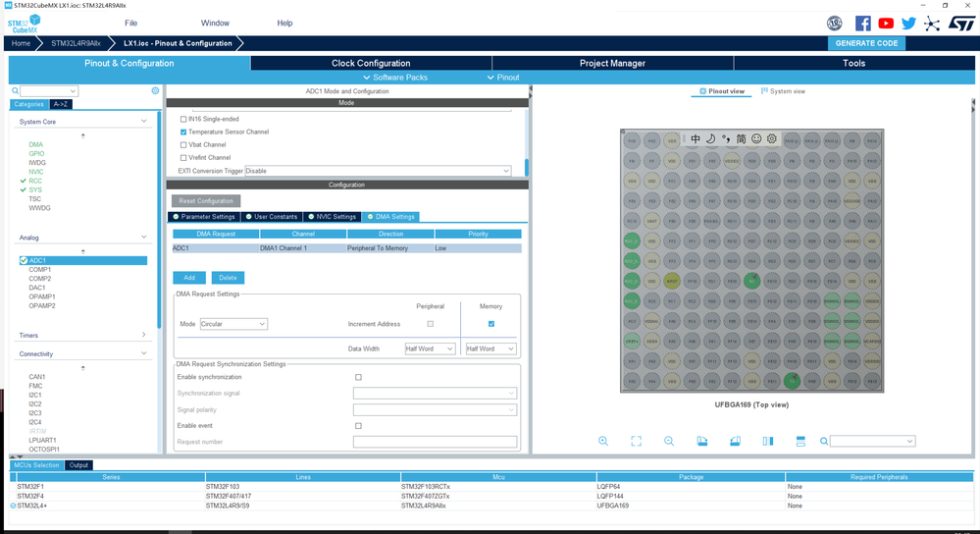Toggle the IME punctuation mode icon
The height and width of the screenshot is (534, 980).
coord(726,138)
